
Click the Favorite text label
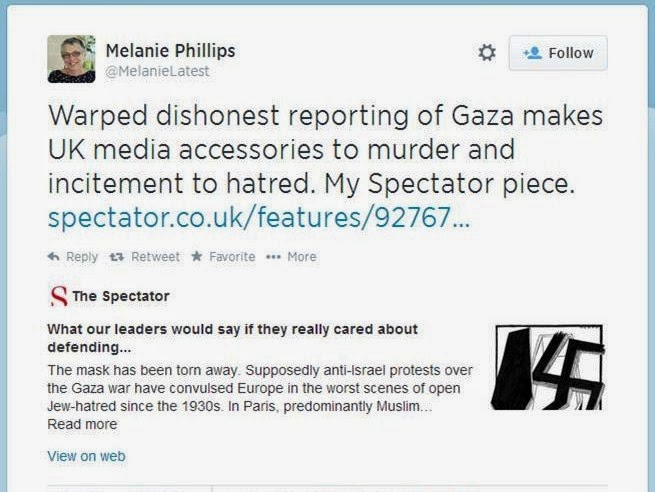coord(232,257)
